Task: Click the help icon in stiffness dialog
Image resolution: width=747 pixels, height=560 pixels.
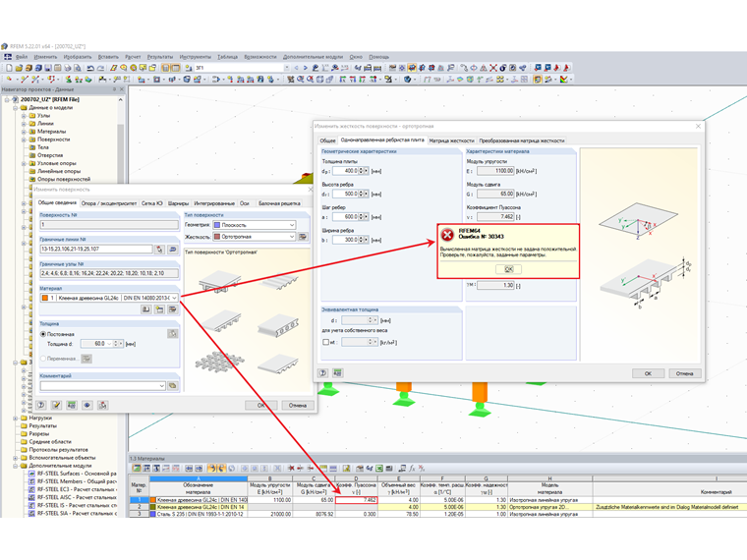Action: click(x=323, y=373)
